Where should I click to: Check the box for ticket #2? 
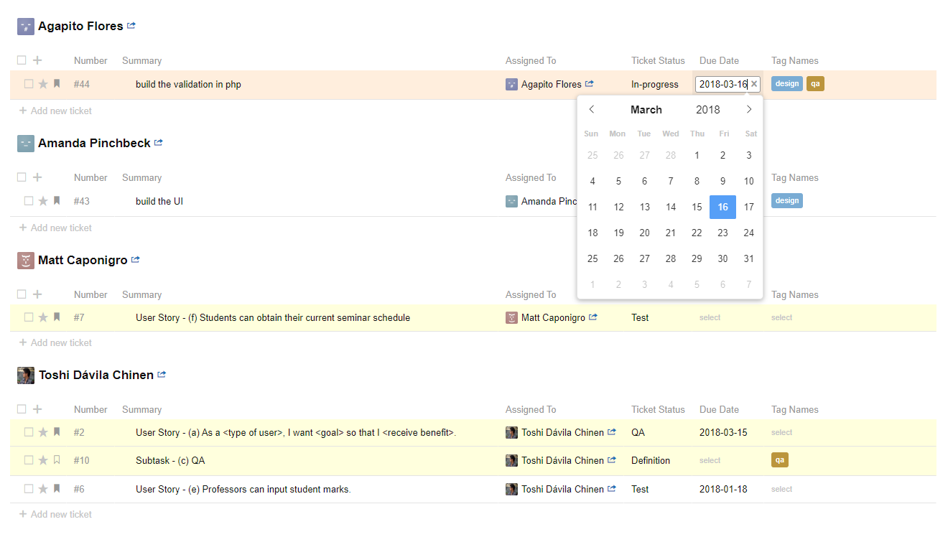click(29, 432)
